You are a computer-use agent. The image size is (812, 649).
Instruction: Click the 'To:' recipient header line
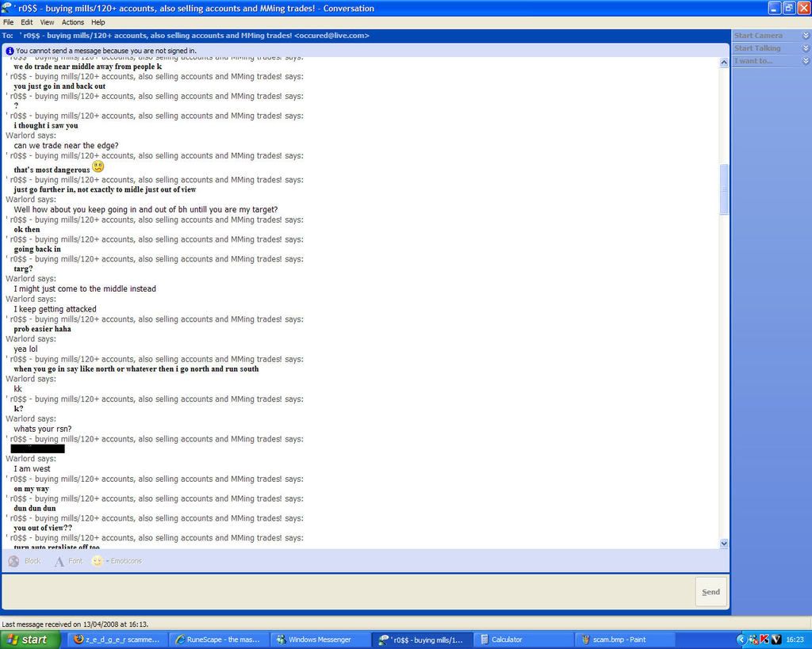click(186, 36)
